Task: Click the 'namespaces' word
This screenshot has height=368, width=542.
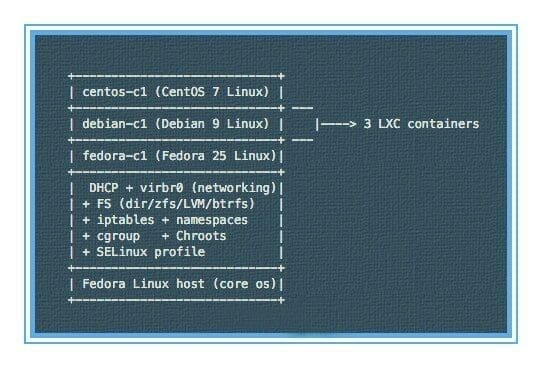Action: 212,220
